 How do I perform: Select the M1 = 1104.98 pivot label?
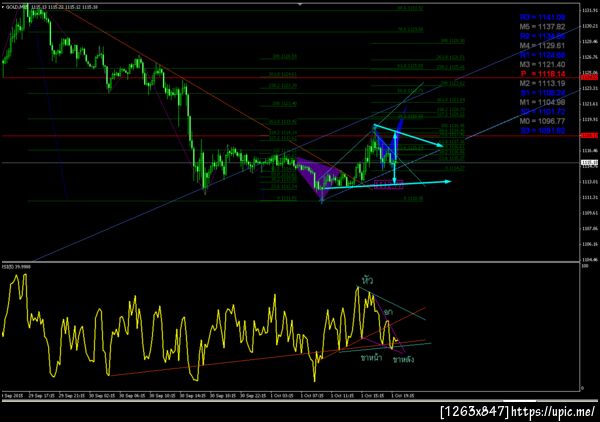pyautogui.click(x=542, y=102)
